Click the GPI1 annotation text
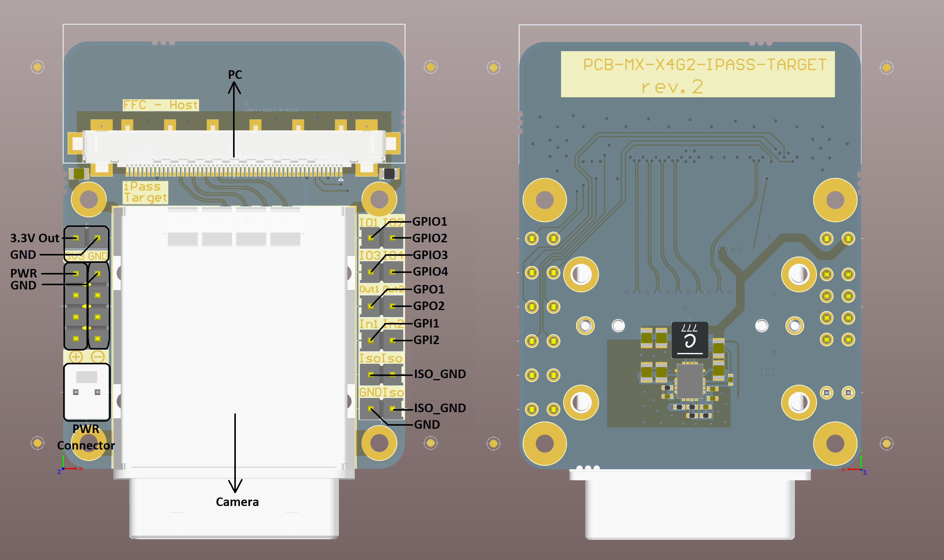The width and height of the screenshot is (944, 560). [426, 324]
